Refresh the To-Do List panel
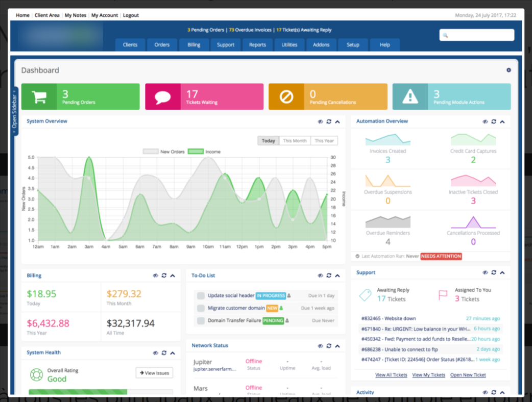532x402 pixels. point(329,275)
